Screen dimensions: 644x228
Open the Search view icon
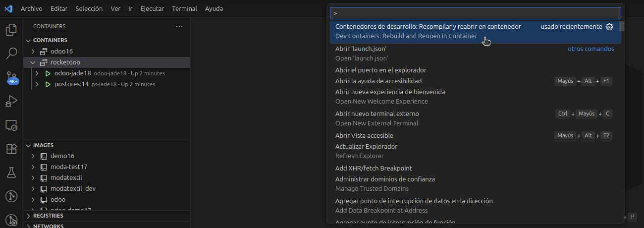11,53
